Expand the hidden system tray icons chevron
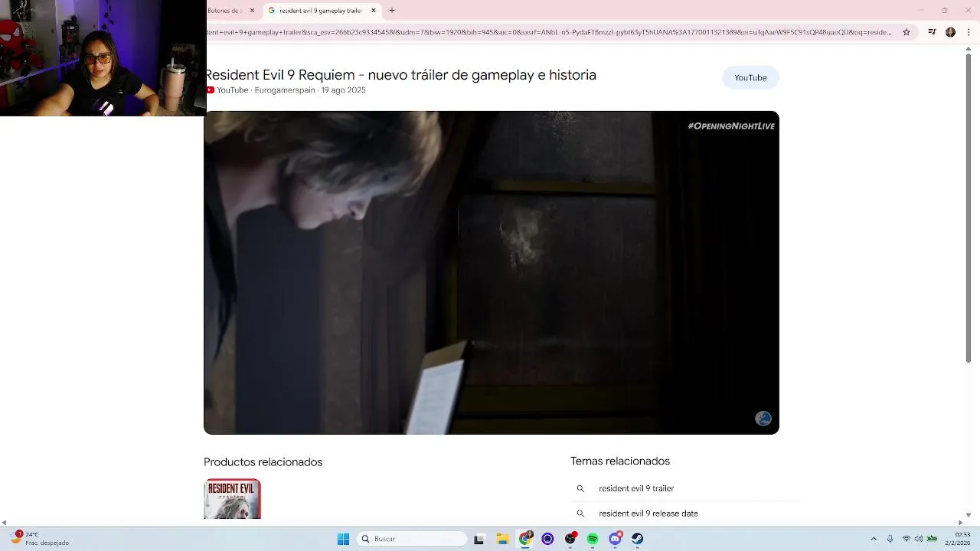Image resolution: width=980 pixels, height=551 pixels. click(x=874, y=539)
